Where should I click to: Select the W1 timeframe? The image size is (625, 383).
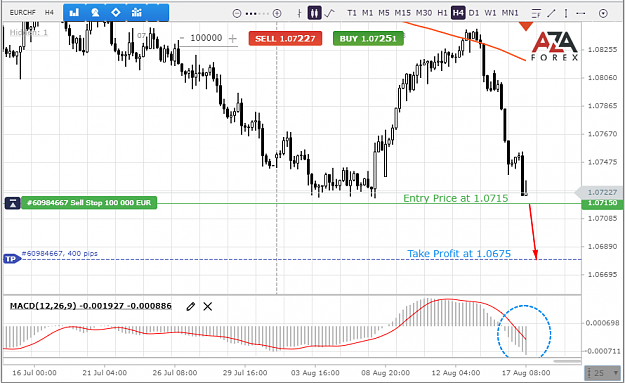coord(490,13)
